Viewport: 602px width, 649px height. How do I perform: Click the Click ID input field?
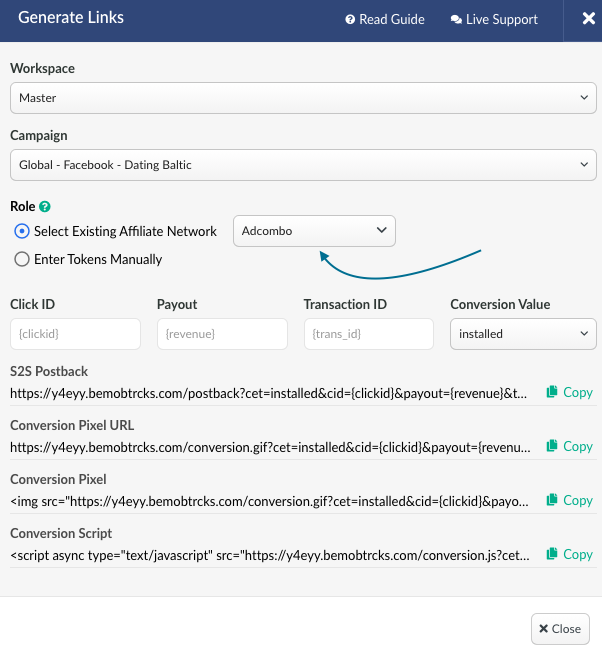tap(75, 334)
